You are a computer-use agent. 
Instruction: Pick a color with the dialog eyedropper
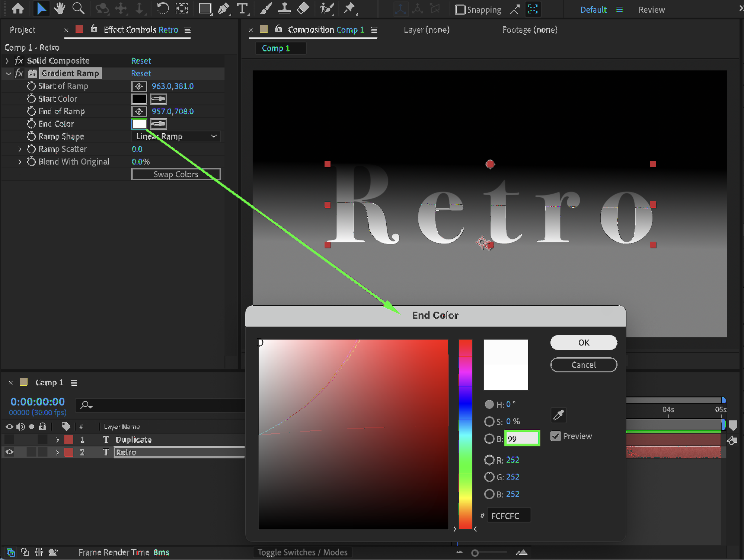click(x=558, y=415)
